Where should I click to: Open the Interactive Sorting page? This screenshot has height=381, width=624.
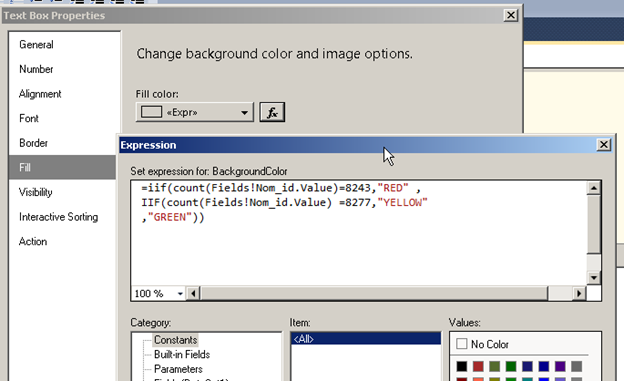pos(58,217)
